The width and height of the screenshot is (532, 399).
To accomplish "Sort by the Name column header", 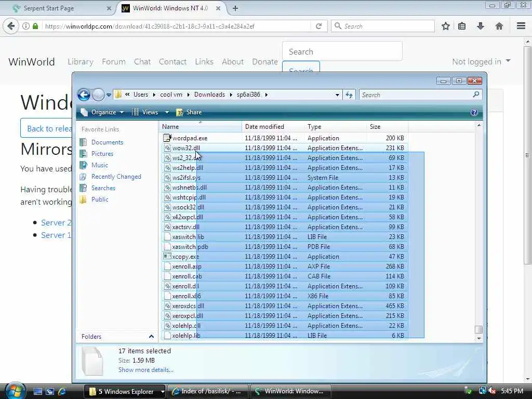I will 200,127.
